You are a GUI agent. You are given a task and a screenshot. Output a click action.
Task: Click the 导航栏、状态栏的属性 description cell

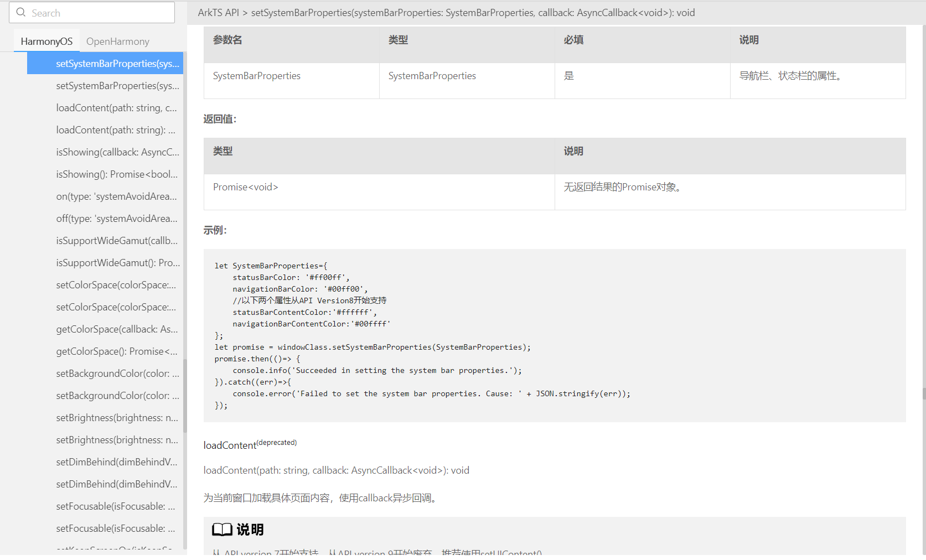818,81
